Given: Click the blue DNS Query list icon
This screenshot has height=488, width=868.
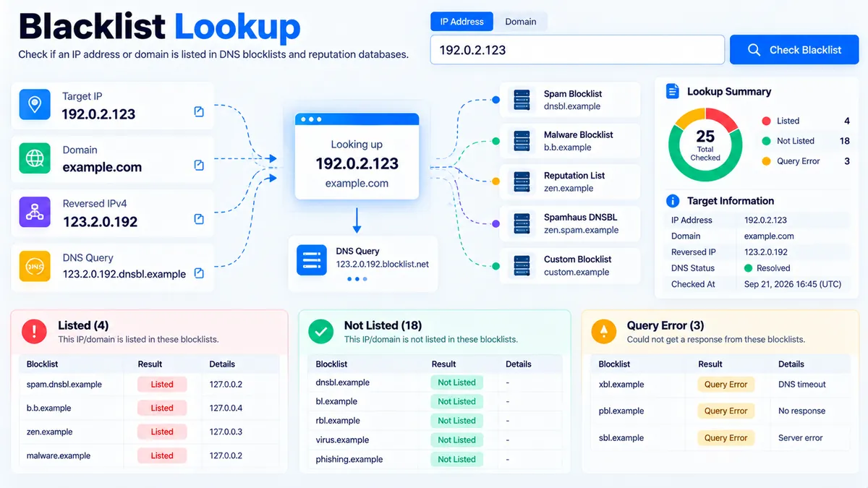Looking at the screenshot, I should tap(312, 259).
